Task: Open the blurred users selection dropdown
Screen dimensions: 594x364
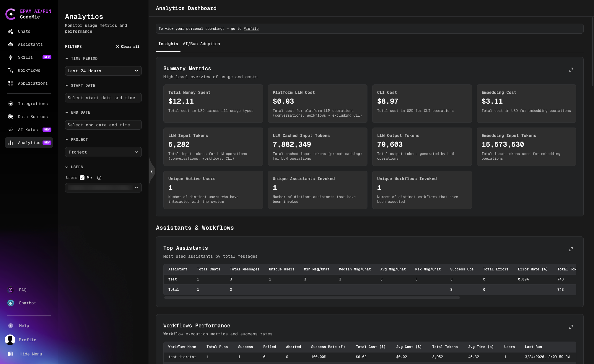Action: point(103,187)
